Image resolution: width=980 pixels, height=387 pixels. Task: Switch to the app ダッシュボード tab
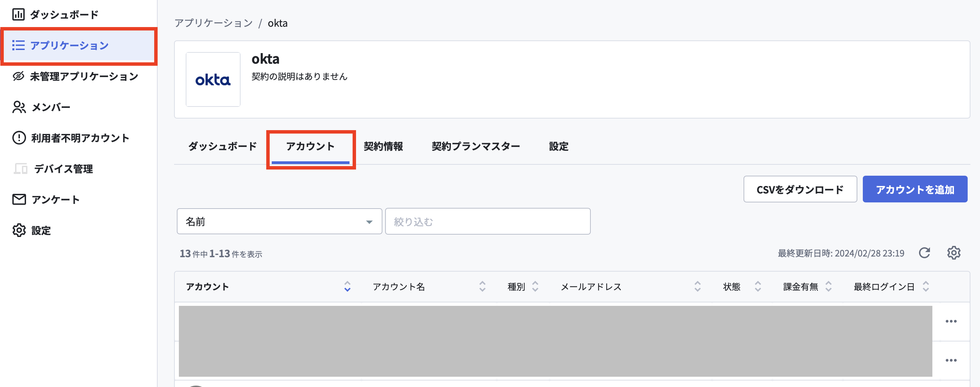222,146
